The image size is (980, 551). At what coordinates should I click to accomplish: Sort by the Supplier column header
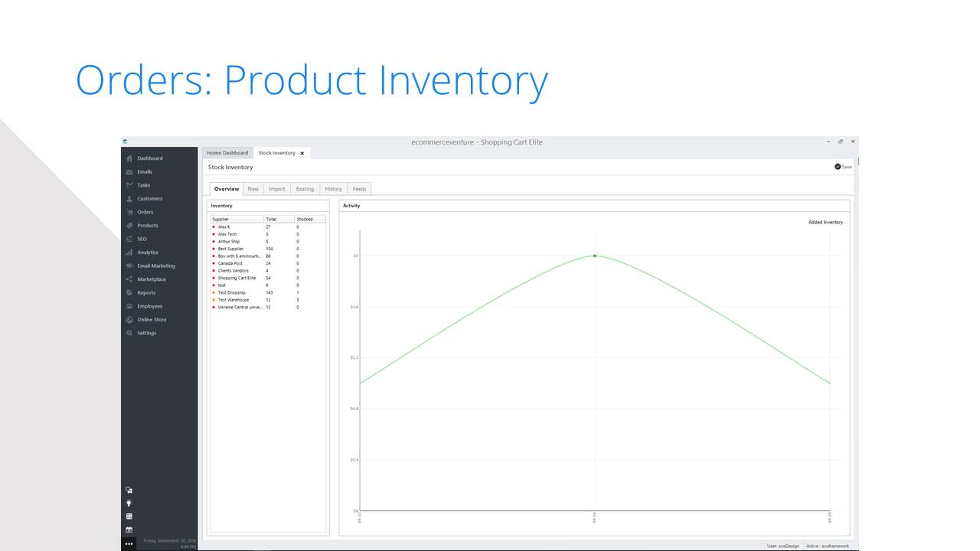(x=237, y=220)
